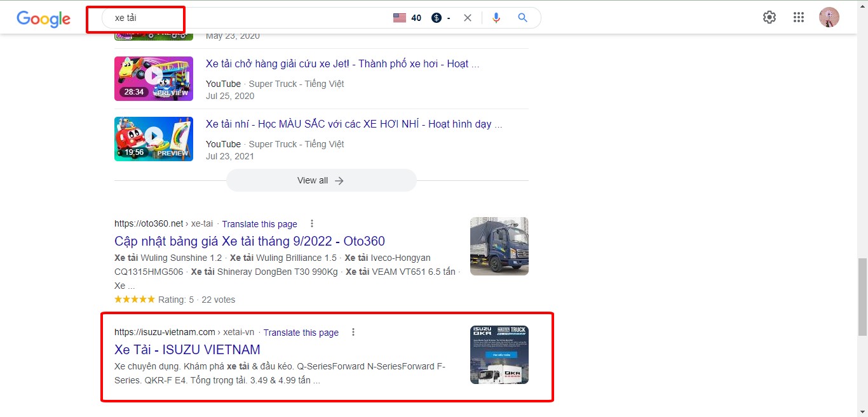This screenshot has height=417, width=868.
Task: Click 'Translate this page' on the isuzu-vietnam.com result
Action: 301,333
